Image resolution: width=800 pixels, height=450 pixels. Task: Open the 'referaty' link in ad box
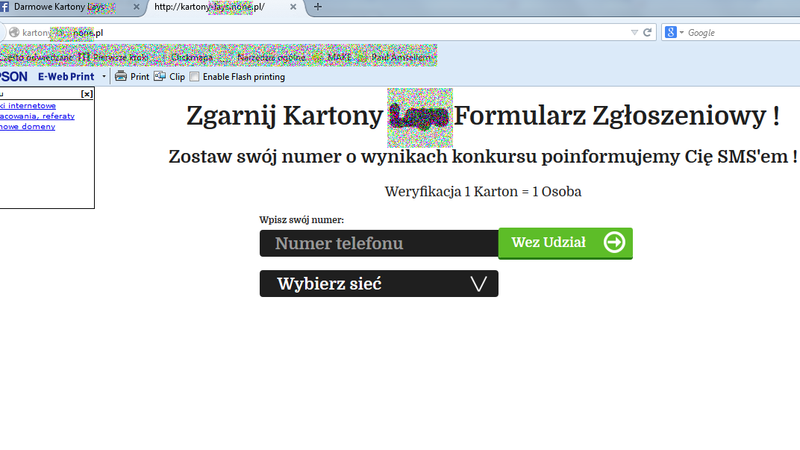(x=37, y=116)
